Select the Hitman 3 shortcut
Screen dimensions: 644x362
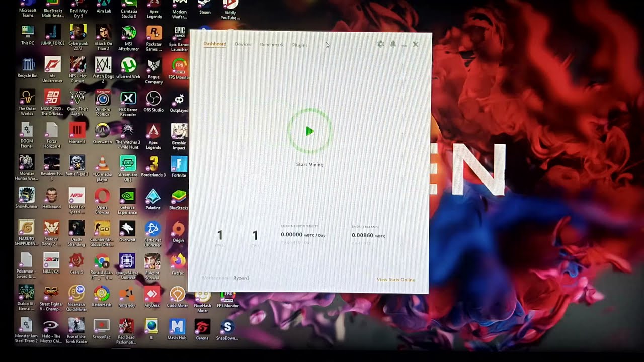[x=77, y=133]
